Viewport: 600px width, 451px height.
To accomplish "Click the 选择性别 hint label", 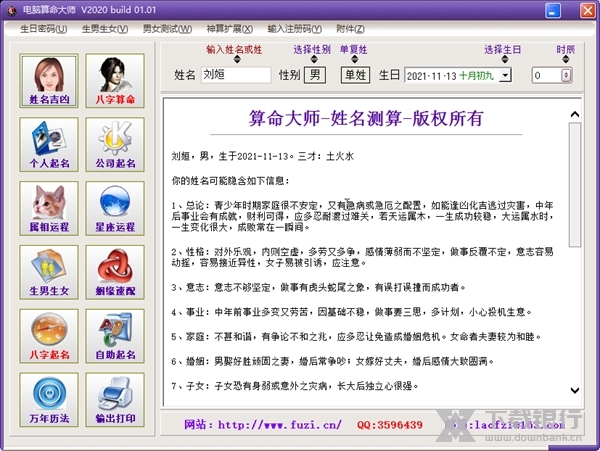I will (312, 50).
